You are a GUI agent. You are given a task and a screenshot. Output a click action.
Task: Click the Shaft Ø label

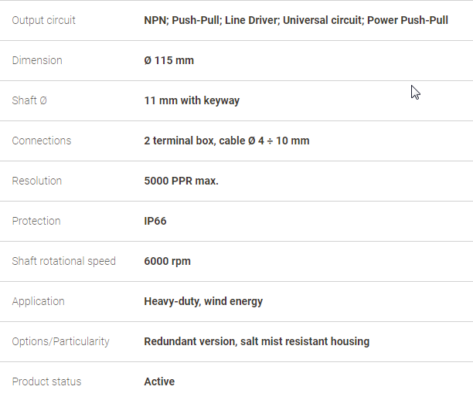tap(29, 100)
